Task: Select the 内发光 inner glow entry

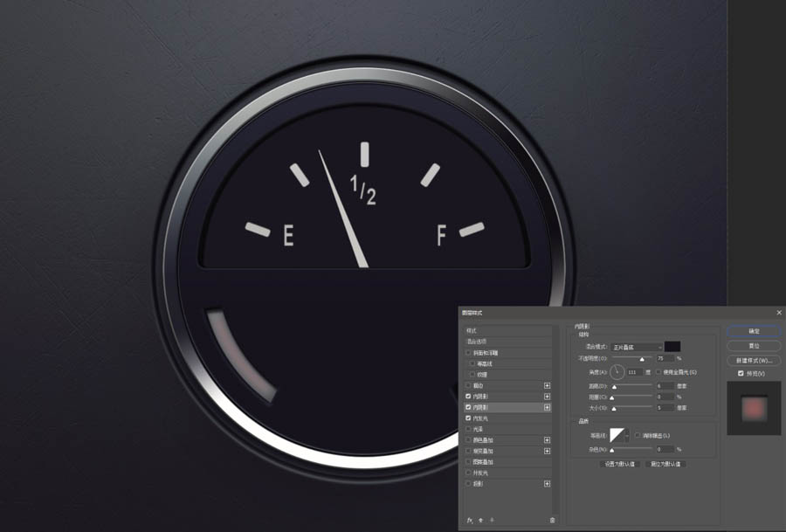Action: (x=507, y=418)
